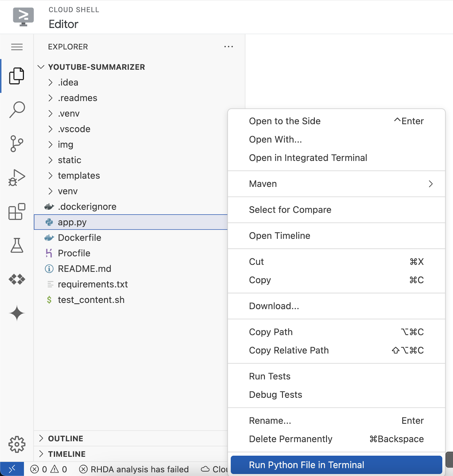Open the Testing flask icon

click(x=17, y=245)
